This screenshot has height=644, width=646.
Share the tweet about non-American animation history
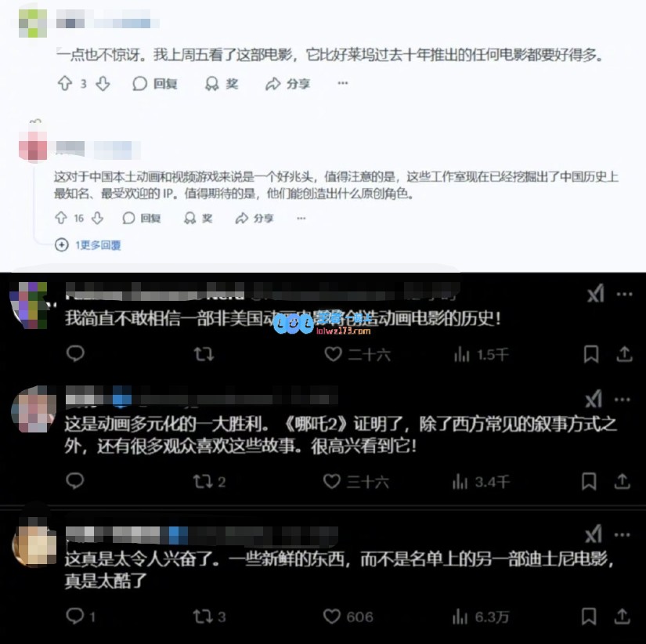coord(624,354)
